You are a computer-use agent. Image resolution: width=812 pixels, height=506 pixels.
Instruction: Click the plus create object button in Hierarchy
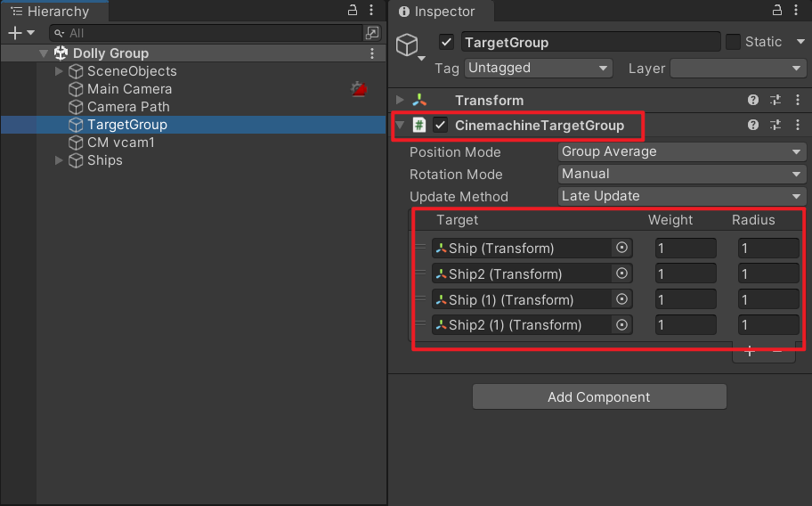tap(15, 33)
